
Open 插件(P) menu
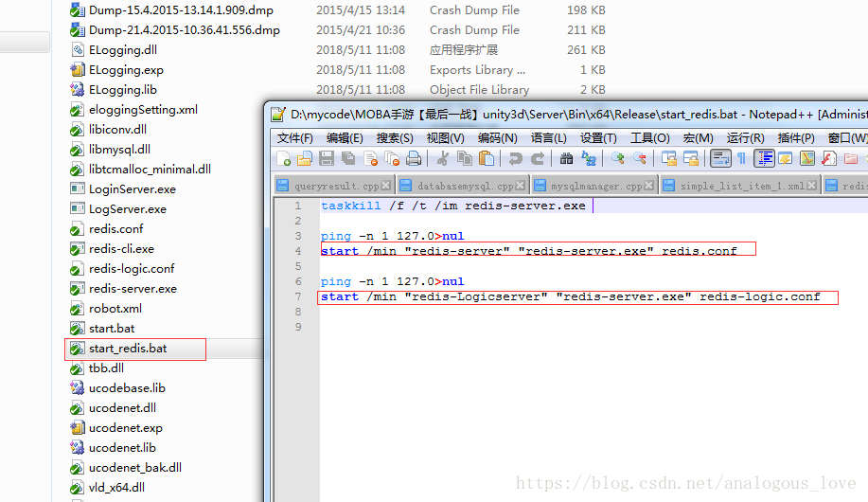[x=796, y=138]
